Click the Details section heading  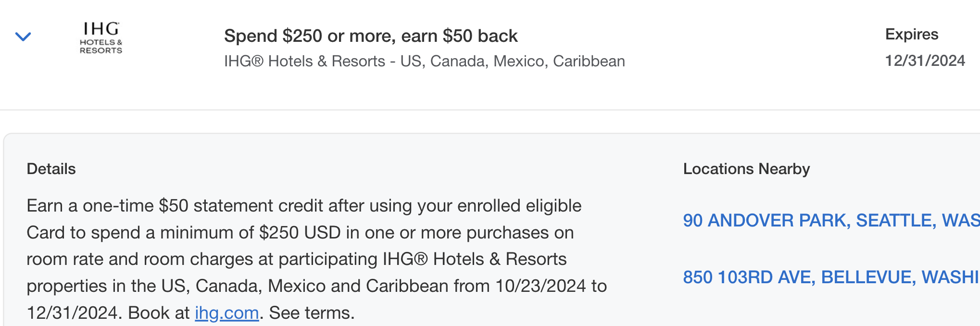coord(51,169)
